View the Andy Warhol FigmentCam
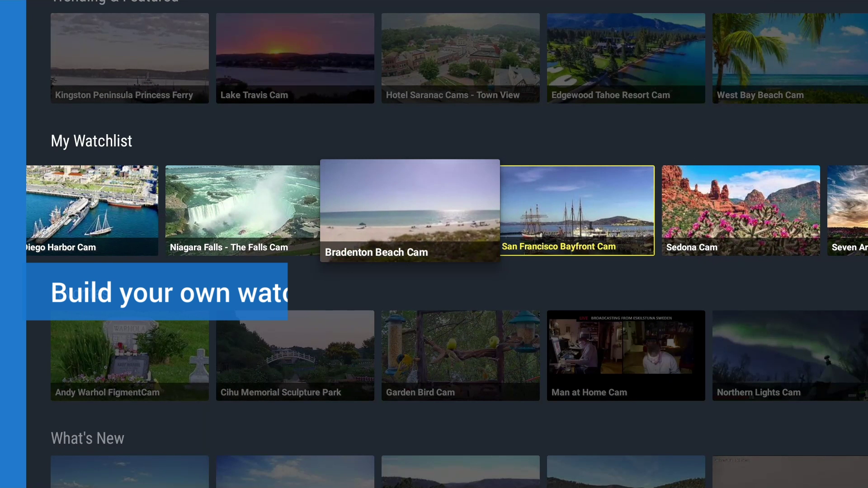This screenshot has height=488, width=868. click(x=129, y=355)
